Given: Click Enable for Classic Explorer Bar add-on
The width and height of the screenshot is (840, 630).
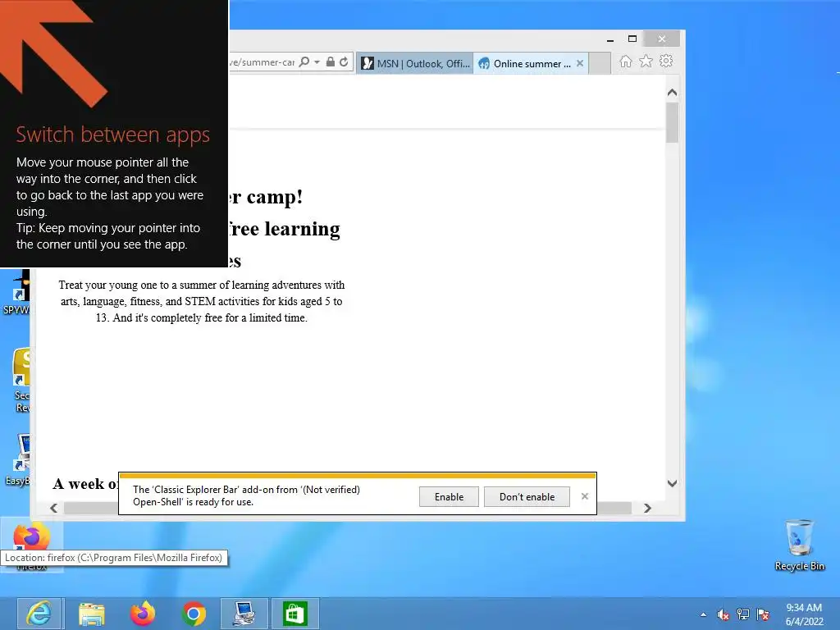Looking at the screenshot, I should [449, 497].
